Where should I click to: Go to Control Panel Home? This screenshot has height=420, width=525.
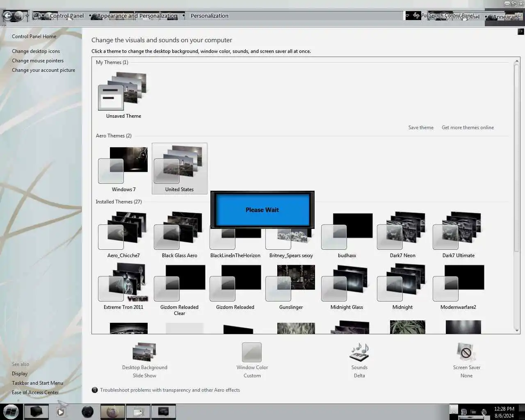point(34,37)
